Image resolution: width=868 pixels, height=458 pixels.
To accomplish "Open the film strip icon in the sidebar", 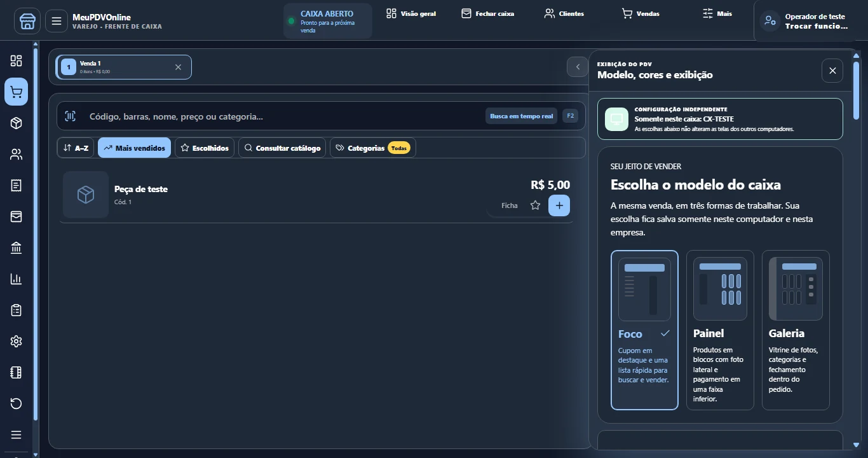I will point(17,372).
